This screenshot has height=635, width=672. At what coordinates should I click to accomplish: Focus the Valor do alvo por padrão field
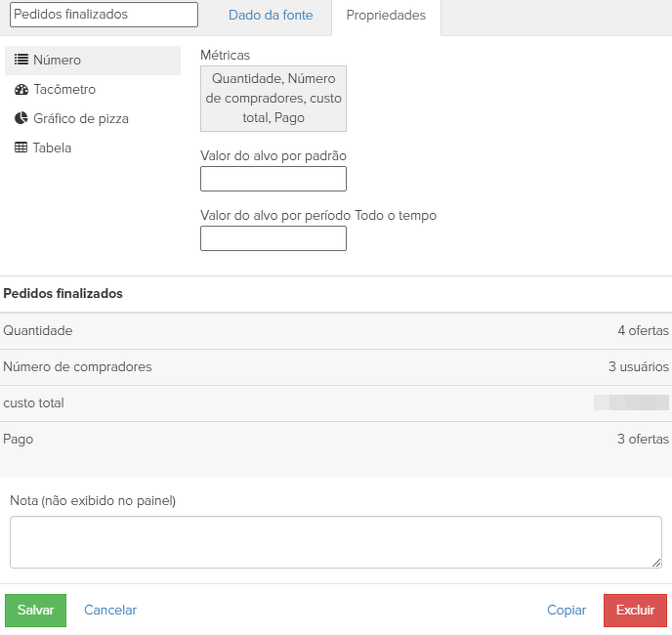click(x=273, y=179)
